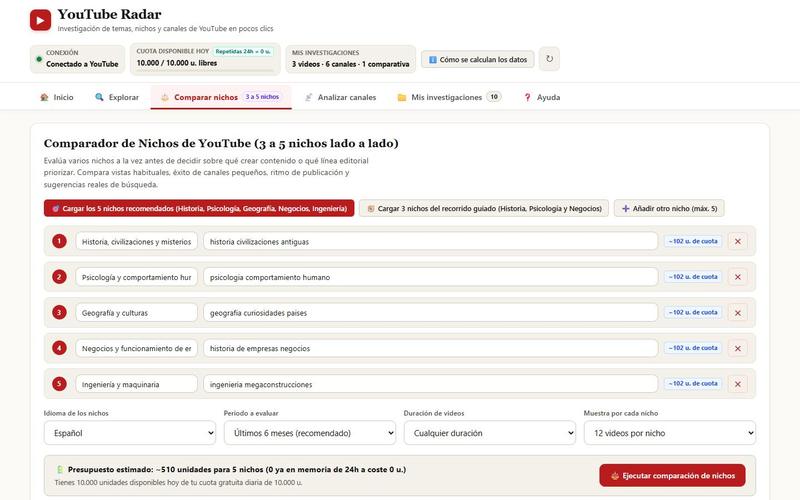Screen dimensions: 800x500
Task: Click number 3 red badge
Action: [x=59, y=312]
